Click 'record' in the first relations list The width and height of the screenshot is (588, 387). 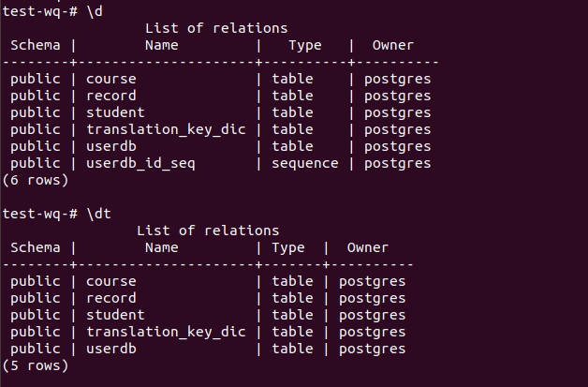[111, 96]
